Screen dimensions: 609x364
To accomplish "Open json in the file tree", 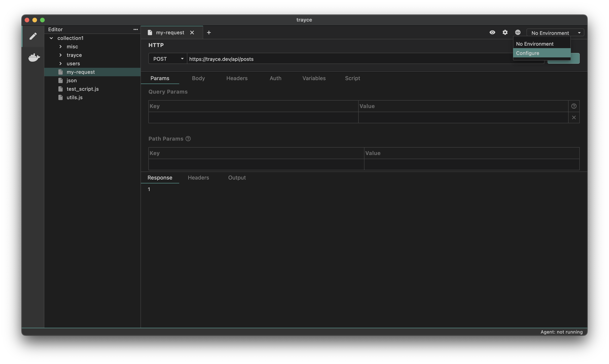I will 92,81.
